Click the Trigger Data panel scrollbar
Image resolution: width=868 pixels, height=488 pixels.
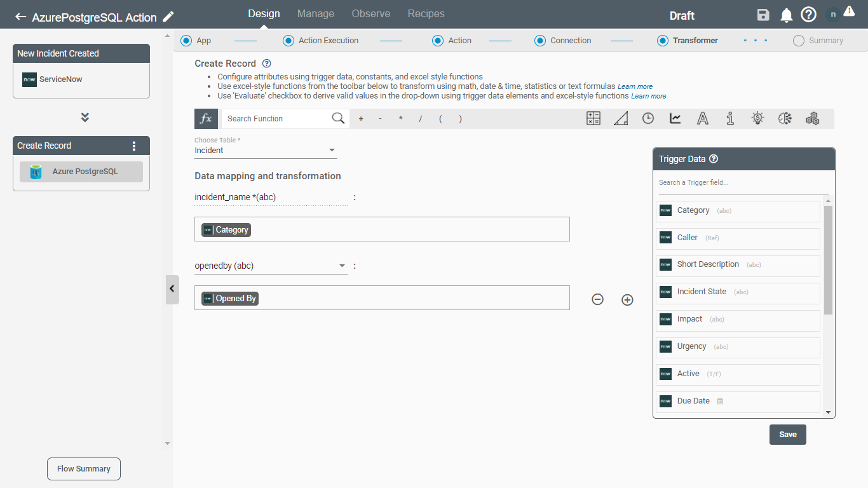(x=828, y=260)
